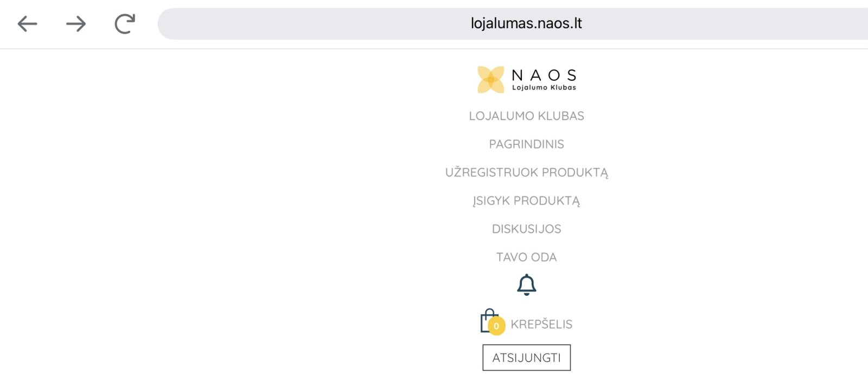
Task: Visit the DISKUSIJOS section
Action: pos(526,229)
